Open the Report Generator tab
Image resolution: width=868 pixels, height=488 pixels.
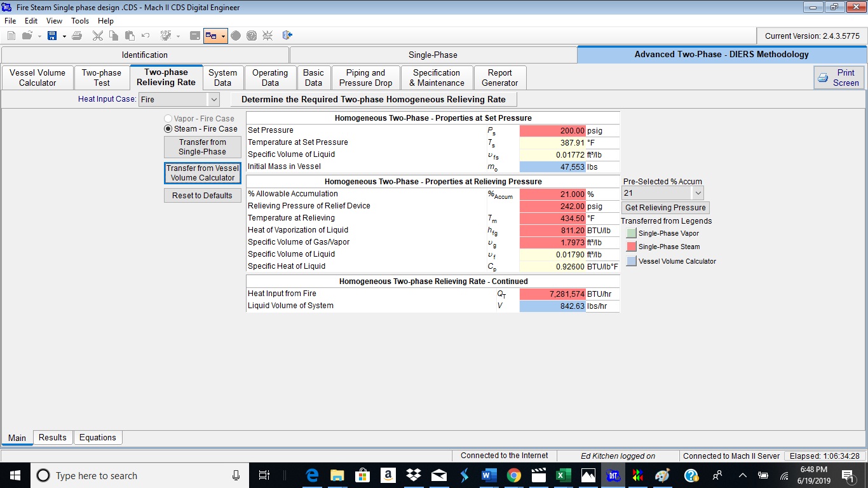[x=500, y=78]
